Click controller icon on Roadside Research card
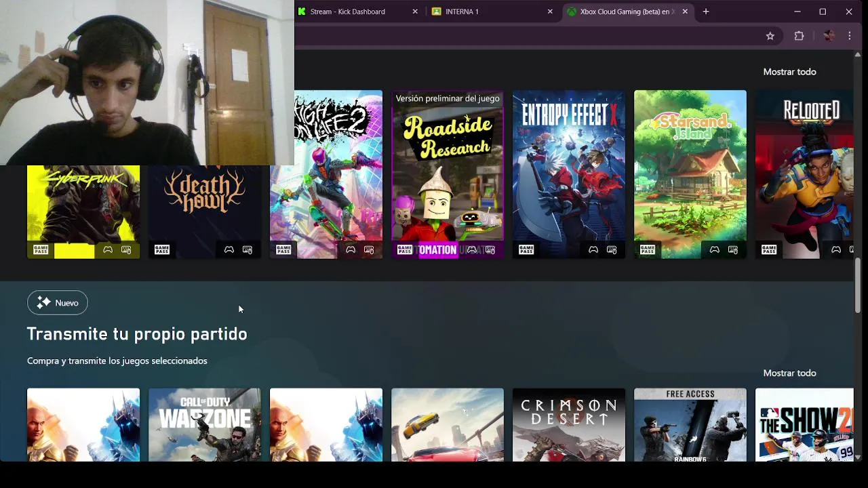The width and height of the screenshot is (868, 488). tap(472, 250)
